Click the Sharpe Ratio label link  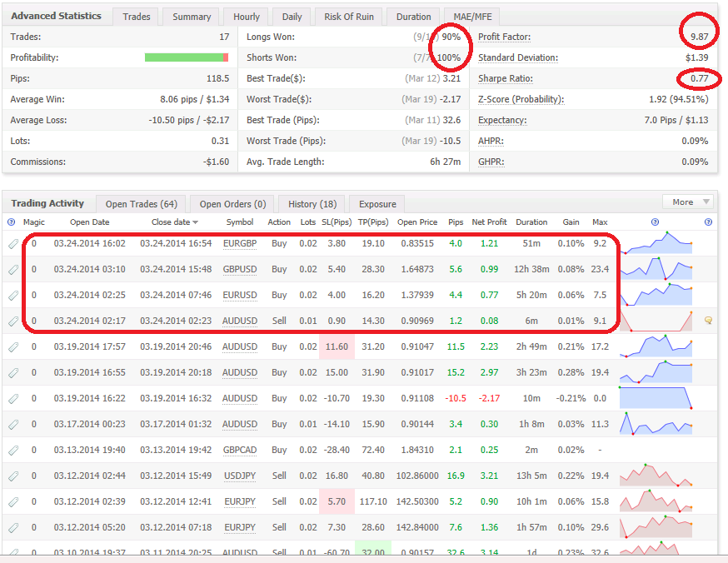click(505, 79)
